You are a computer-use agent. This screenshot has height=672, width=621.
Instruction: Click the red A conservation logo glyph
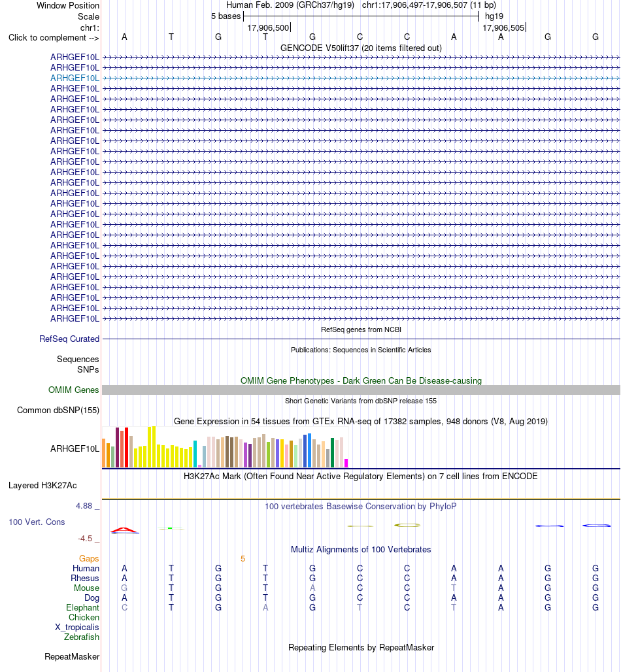pyautogui.click(x=124, y=531)
